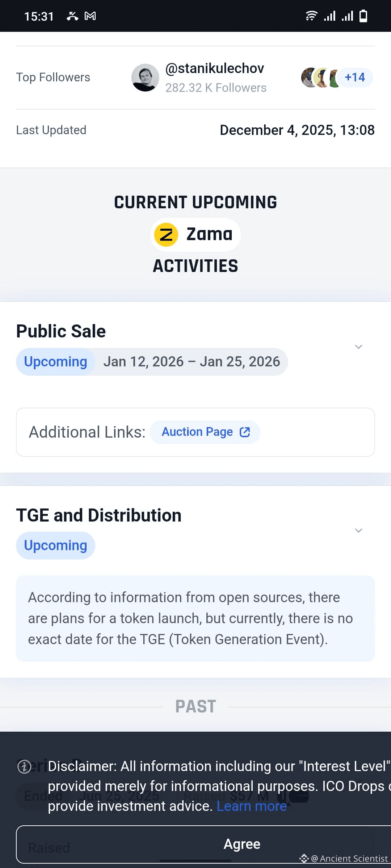The height and width of the screenshot is (868, 391).
Task: Tap the Zama project name chip
Action: coord(195,234)
